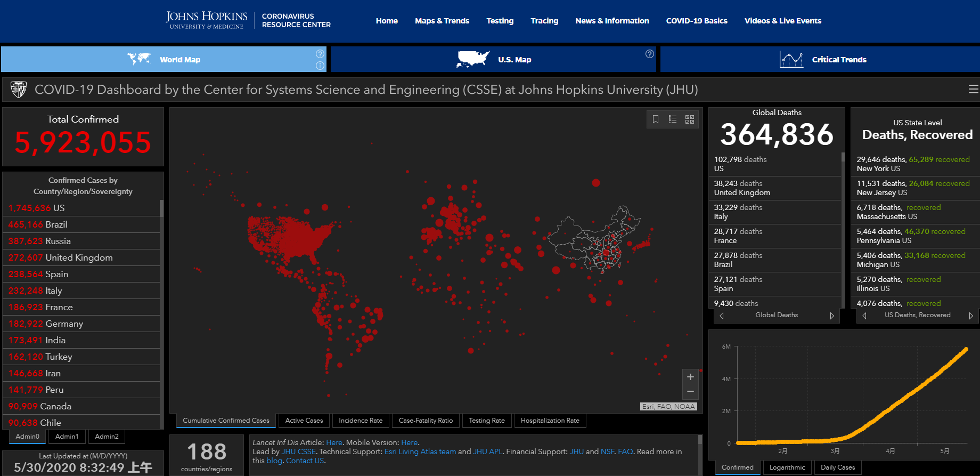This screenshot has width=980, height=476.
Task: Advance US Deaths, Recovered panel with right arrow
Action: coord(970,316)
